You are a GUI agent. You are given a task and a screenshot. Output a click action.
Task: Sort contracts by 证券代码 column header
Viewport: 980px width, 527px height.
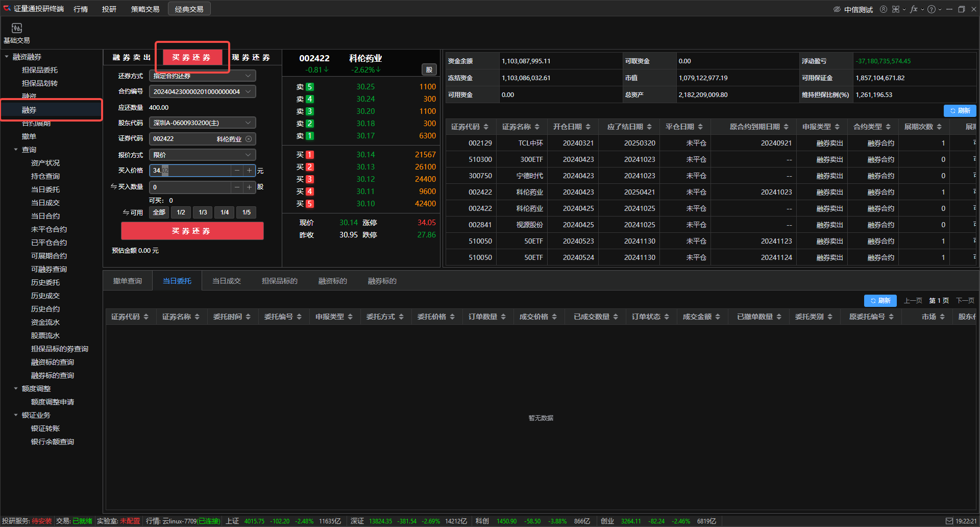(x=470, y=127)
